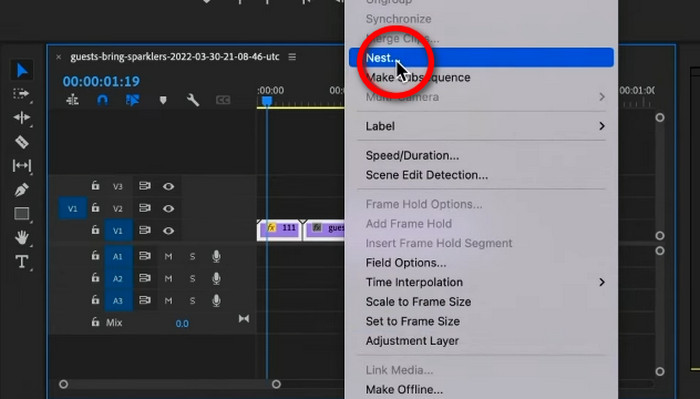
Task: Select the Track Select Forward tool
Action: (21, 94)
